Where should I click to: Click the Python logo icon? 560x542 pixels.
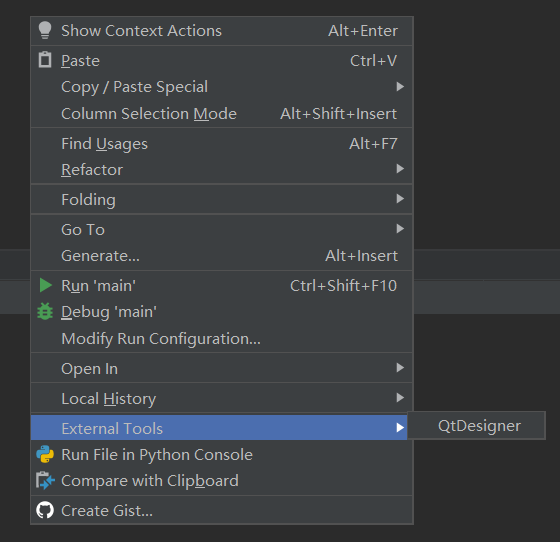coord(45,454)
